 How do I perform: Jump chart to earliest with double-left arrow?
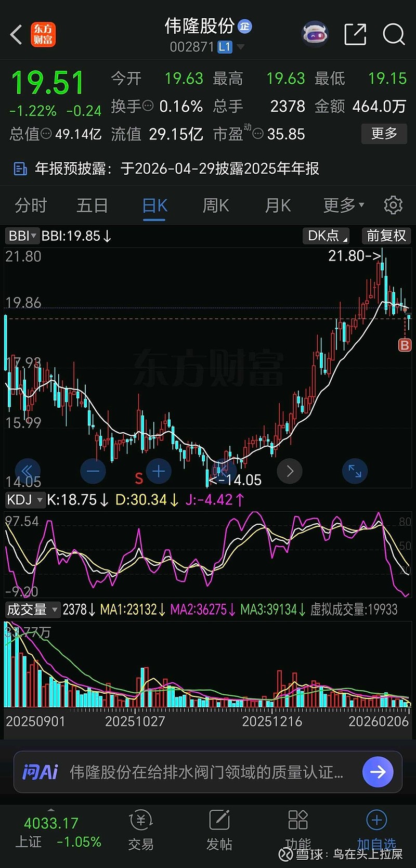coord(28,471)
